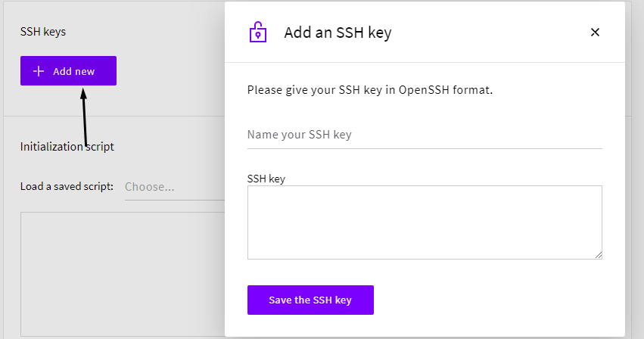The height and width of the screenshot is (339, 644).
Task: Click the SSH key textarea resize grip
Action: coord(599,255)
